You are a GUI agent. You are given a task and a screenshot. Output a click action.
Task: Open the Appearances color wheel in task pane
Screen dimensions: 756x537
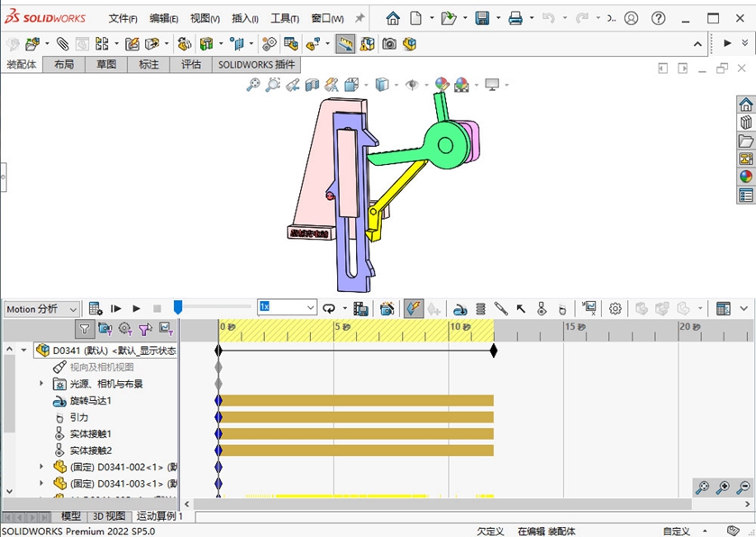coord(745,176)
